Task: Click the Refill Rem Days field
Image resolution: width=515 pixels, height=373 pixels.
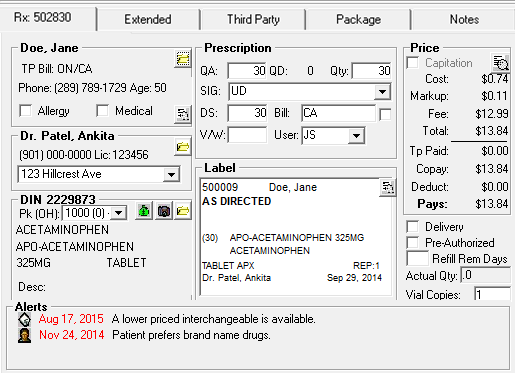Action: (418, 259)
